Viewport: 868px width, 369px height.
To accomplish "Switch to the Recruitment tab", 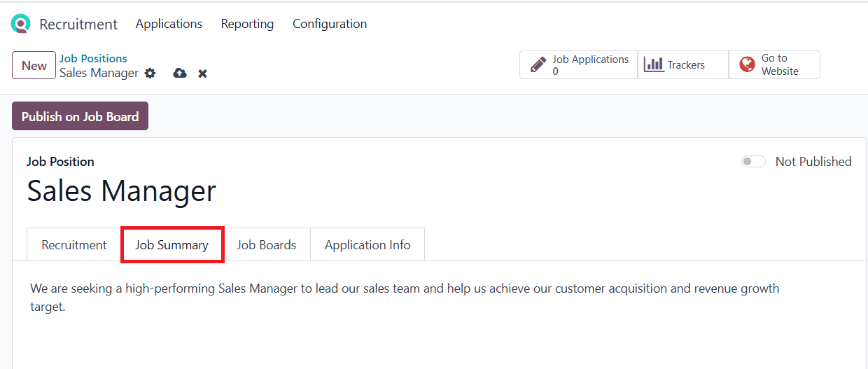I will click(74, 244).
